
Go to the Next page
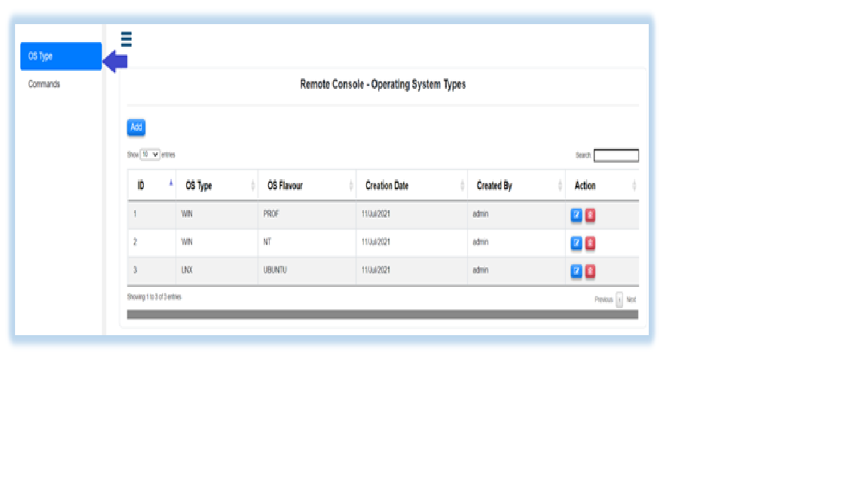(x=631, y=299)
